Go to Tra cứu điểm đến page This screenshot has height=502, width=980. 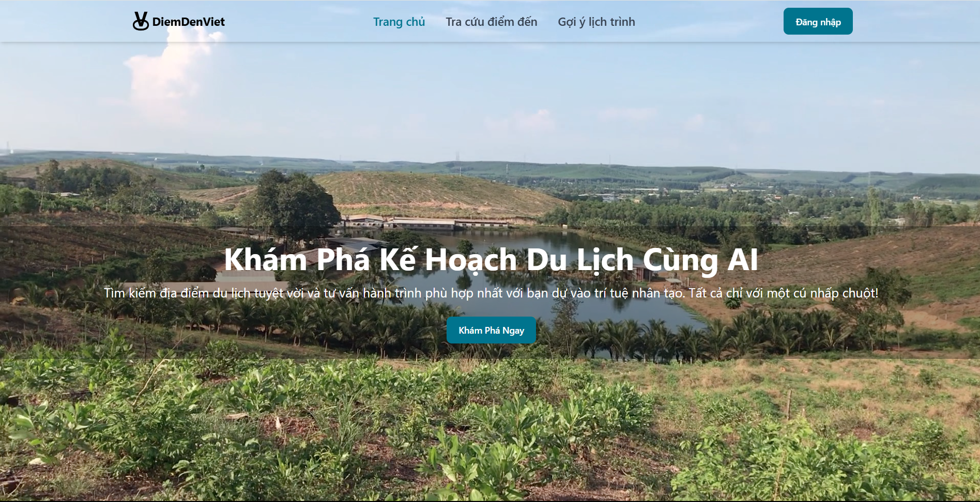click(x=492, y=22)
